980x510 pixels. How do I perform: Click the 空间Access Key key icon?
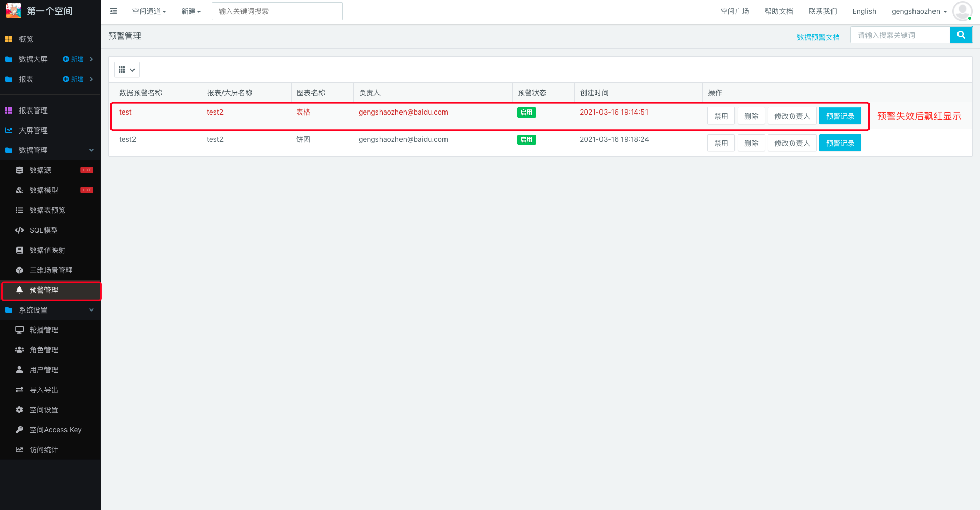[19, 430]
